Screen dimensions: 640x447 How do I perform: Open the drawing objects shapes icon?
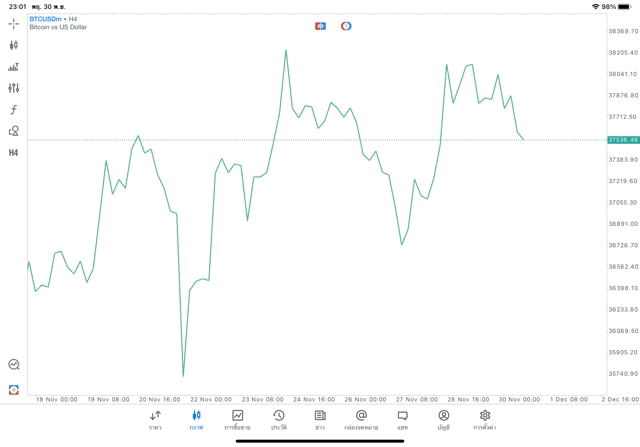(x=14, y=131)
